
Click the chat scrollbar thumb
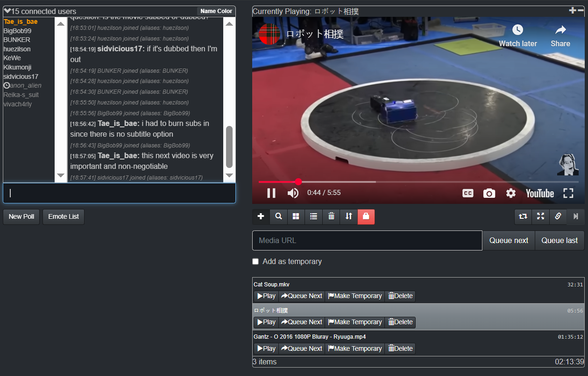tap(229, 147)
